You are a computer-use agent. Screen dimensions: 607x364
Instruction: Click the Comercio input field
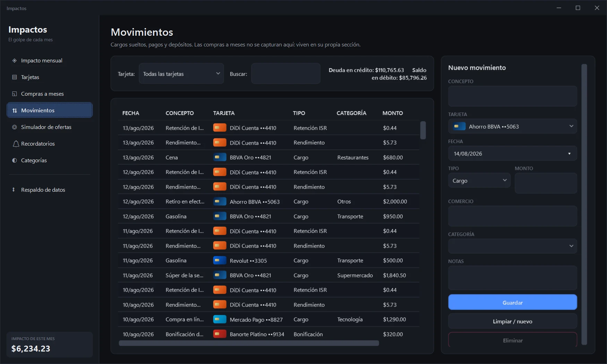[x=512, y=216]
